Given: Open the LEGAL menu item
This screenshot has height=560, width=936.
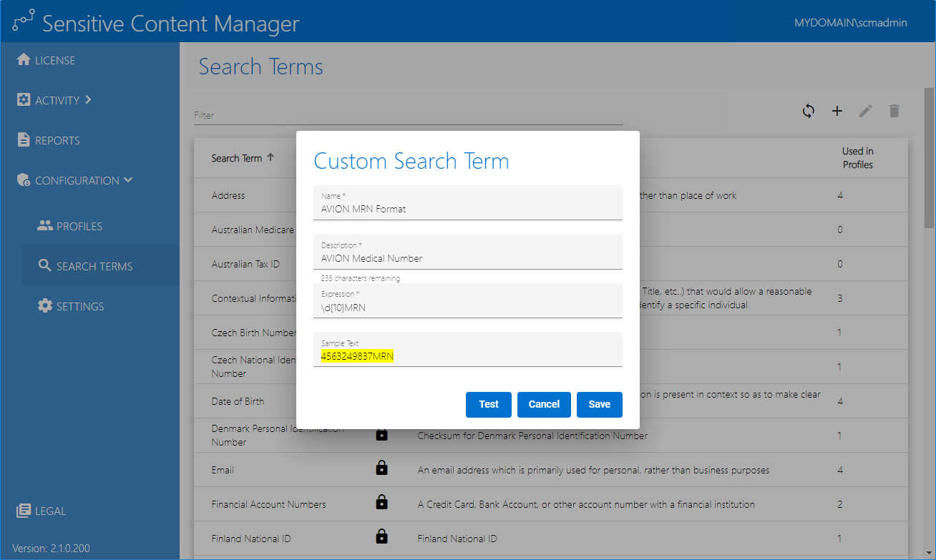Looking at the screenshot, I should 50,511.
